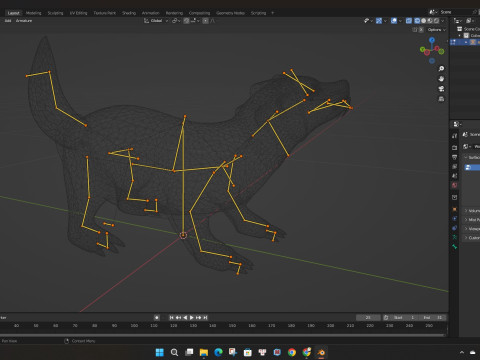This screenshot has height=360, width=480.
Task: Open the viewport shading options dropdown
Action: point(443,21)
